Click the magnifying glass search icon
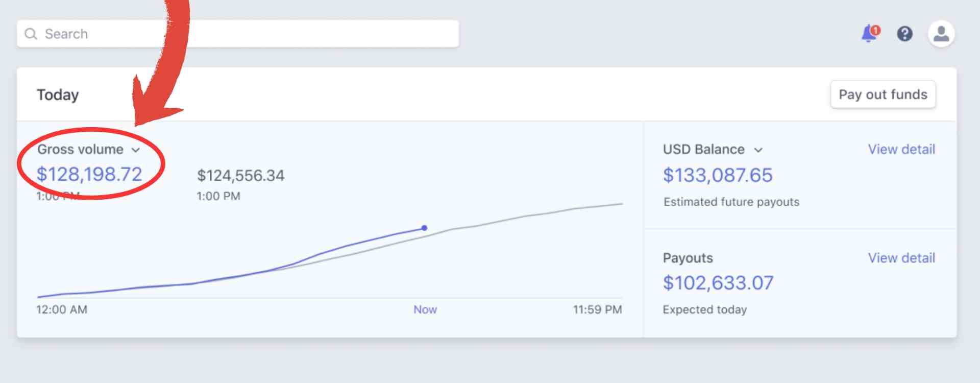This screenshot has width=980, height=383. (x=31, y=34)
